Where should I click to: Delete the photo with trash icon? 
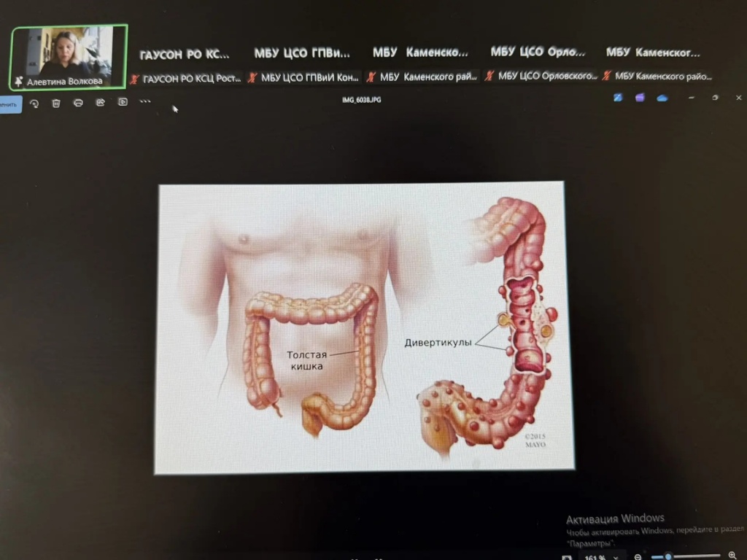click(x=56, y=104)
